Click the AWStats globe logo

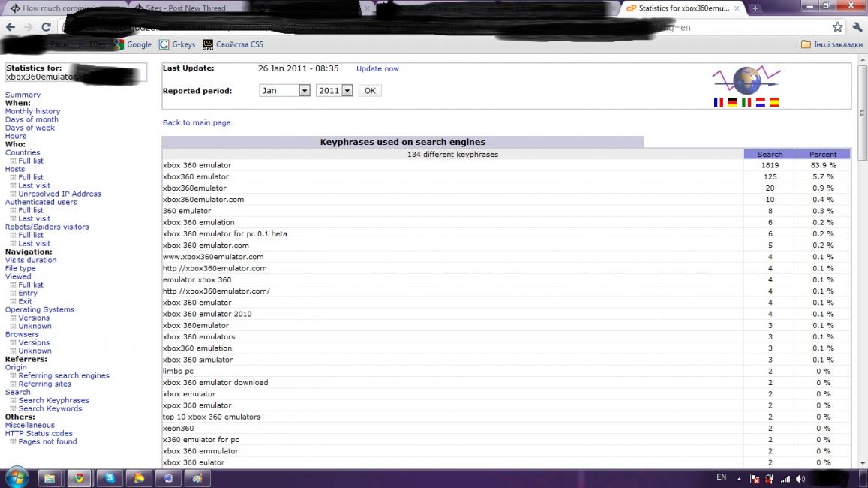pyautogui.click(x=746, y=80)
